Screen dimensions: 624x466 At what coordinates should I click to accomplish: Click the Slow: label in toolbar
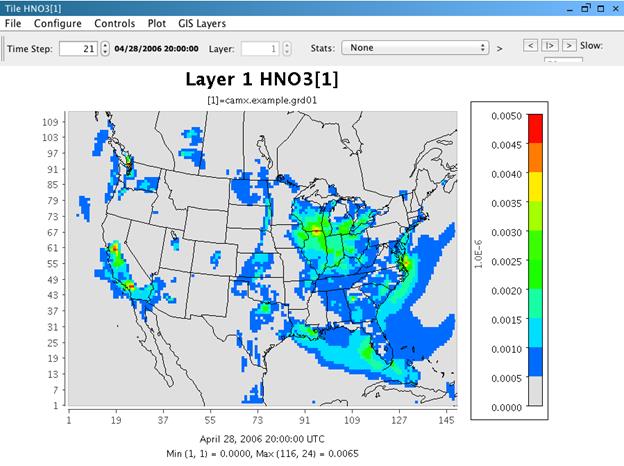coord(591,45)
